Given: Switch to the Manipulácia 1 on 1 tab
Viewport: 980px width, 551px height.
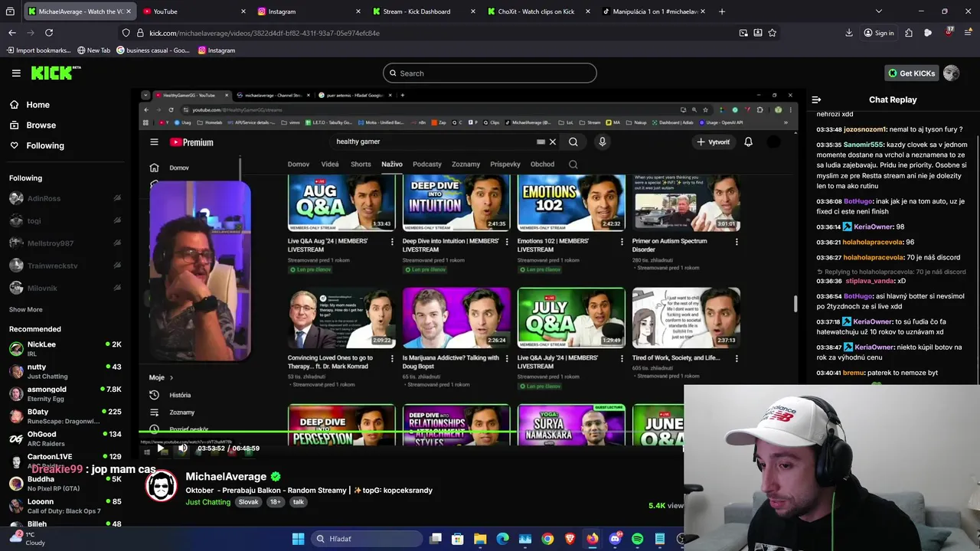Looking at the screenshot, I should click(654, 11).
